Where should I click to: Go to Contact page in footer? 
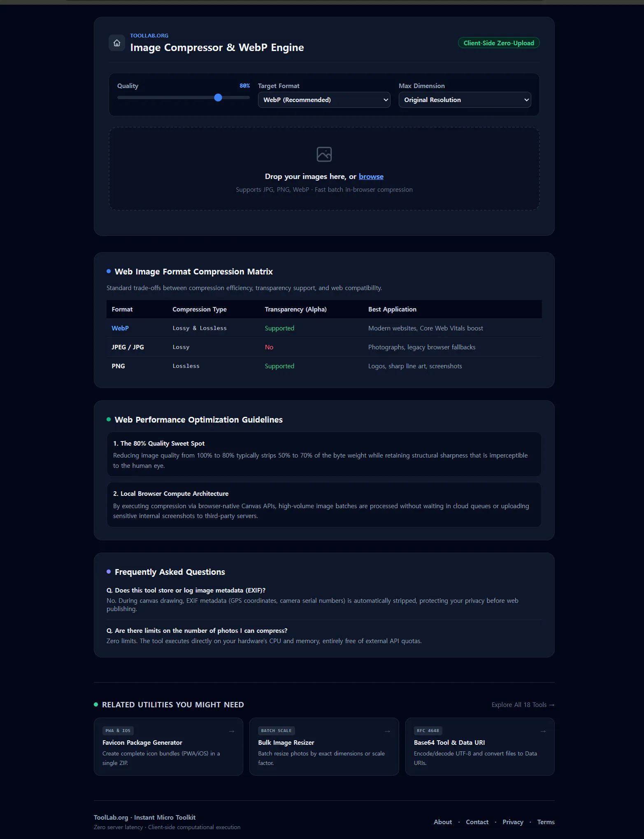(477, 822)
